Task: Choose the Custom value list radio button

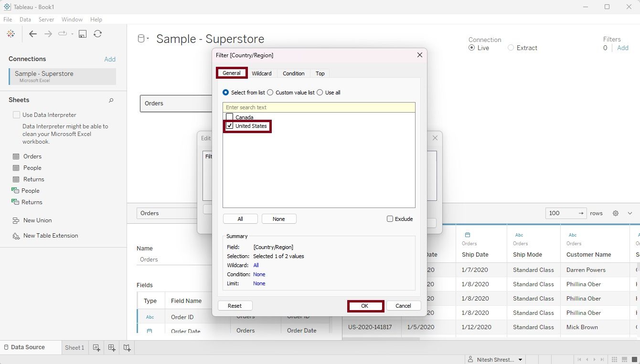Action: pyautogui.click(x=270, y=93)
